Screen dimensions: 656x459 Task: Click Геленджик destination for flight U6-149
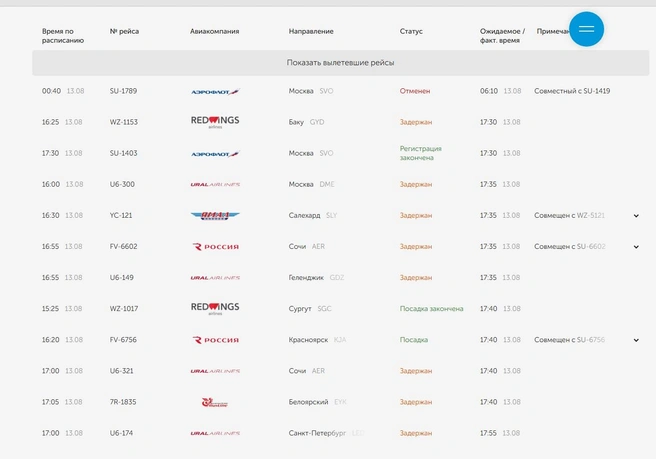tap(306, 278)
